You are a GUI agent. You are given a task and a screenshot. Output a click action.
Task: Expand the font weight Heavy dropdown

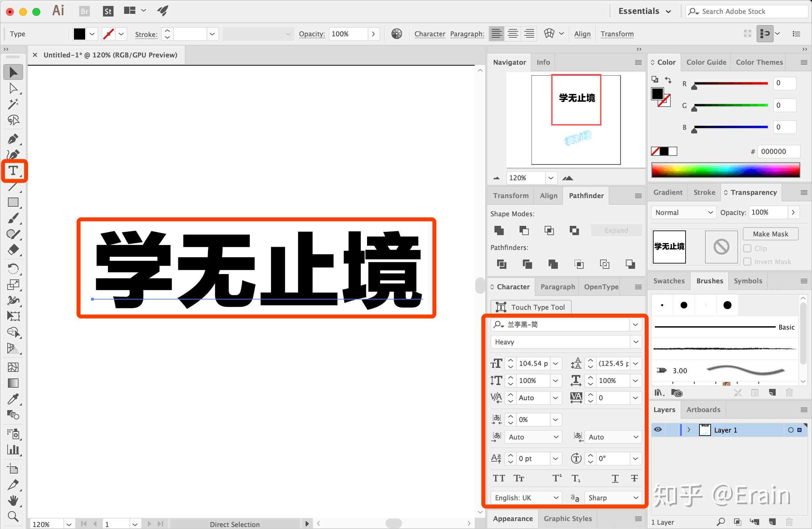(x=635, y=341)
